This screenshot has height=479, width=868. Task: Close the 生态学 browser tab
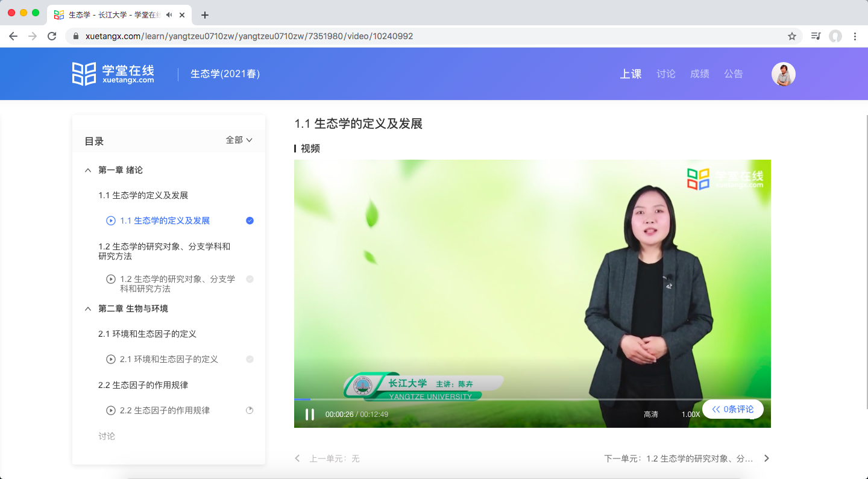tap(182, 14)
